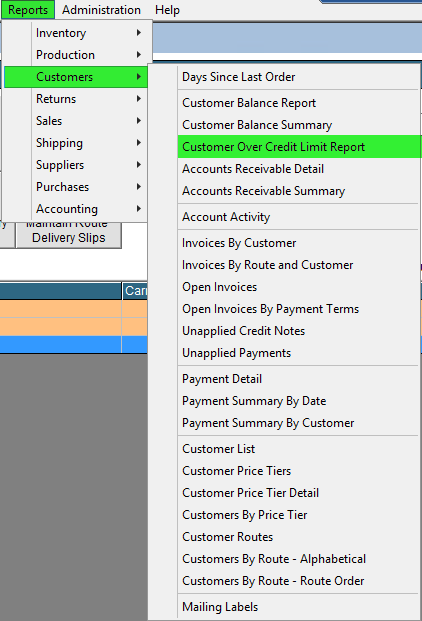Click the arrow beside Inventory
422x621 pixels.
click(x=139, y=32)
